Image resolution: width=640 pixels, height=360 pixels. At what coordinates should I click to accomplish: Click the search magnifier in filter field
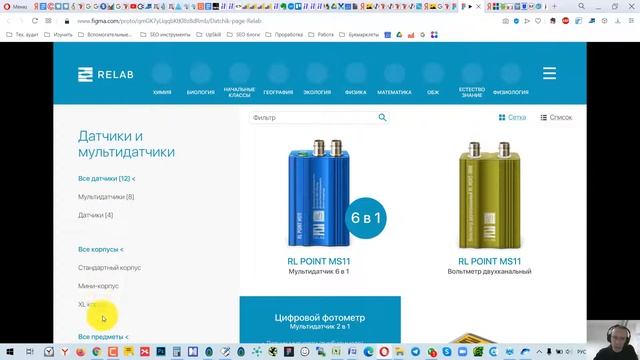[382, 118]
